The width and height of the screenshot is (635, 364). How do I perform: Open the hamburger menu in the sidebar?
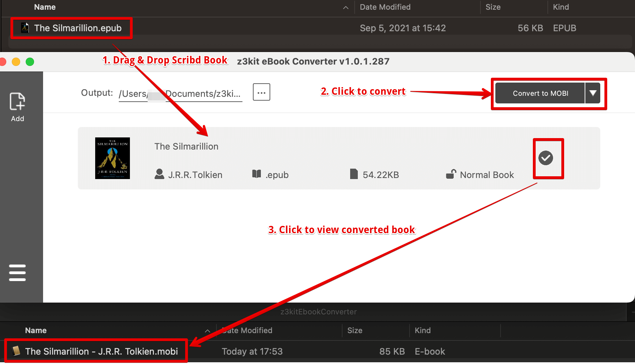17,273
